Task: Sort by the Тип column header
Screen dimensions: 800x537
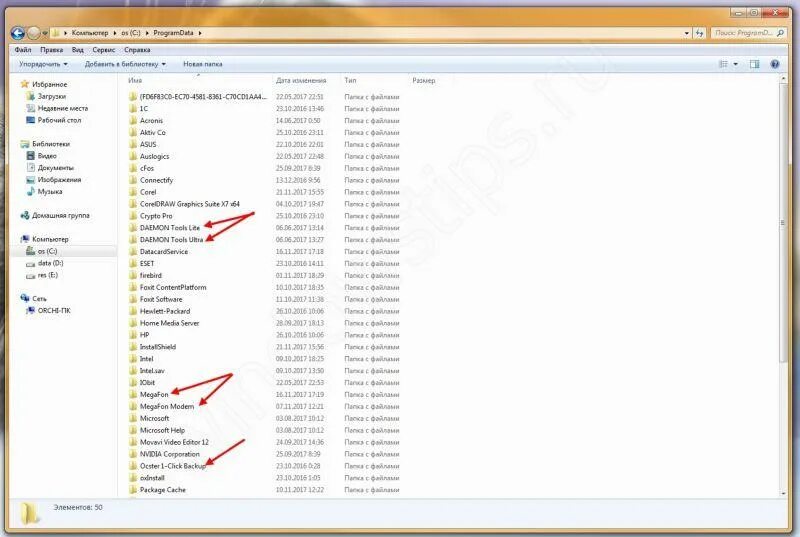Action: (x=350, y=81)
